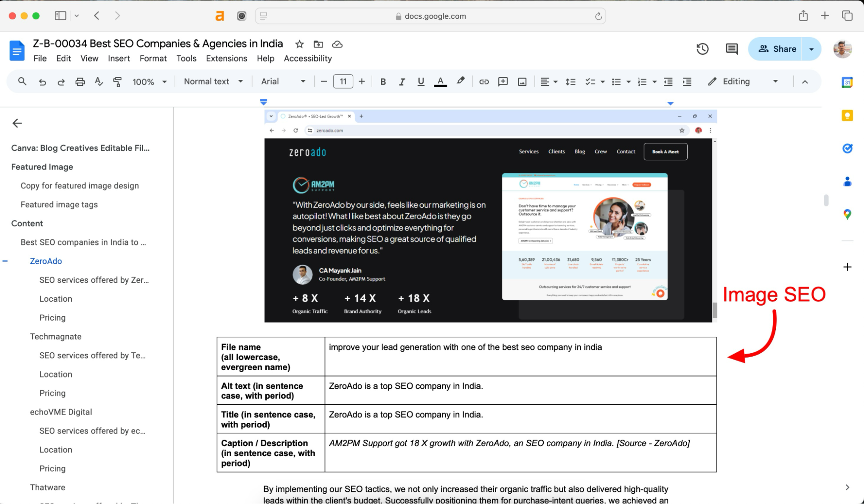The image size is (864, 504).
Task: Open the highlight color picker
Action: [460, 81]
